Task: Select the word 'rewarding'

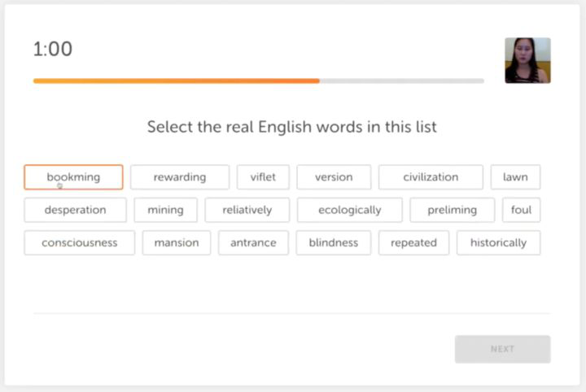Action: click(180, 177)
